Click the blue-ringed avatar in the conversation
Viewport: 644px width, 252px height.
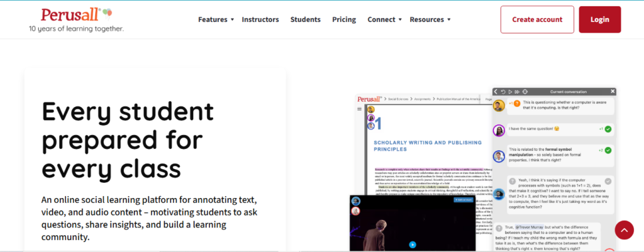pyautogui.click(x=499, y=156)
